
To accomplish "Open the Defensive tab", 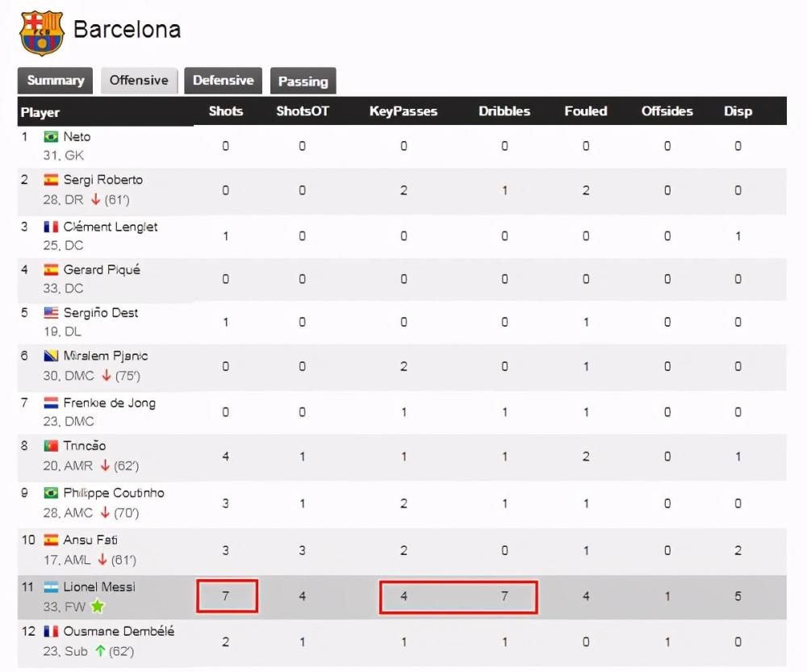I will (223, 81).
